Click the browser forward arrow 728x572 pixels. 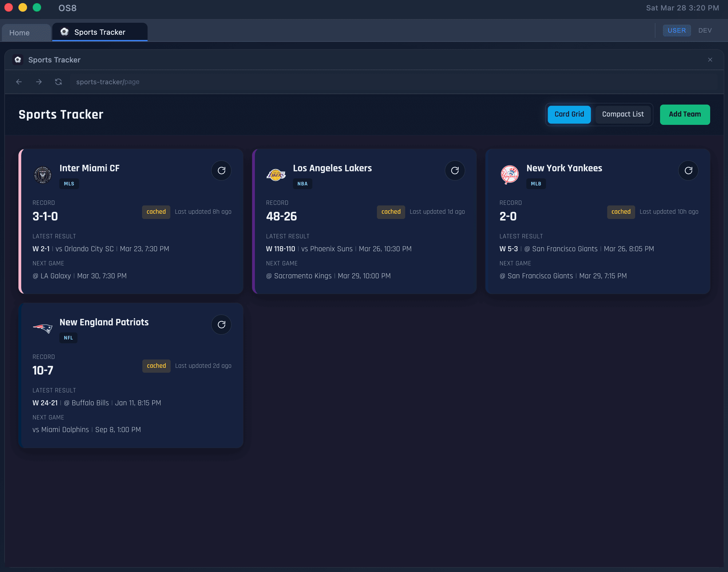tap(39, 82)
